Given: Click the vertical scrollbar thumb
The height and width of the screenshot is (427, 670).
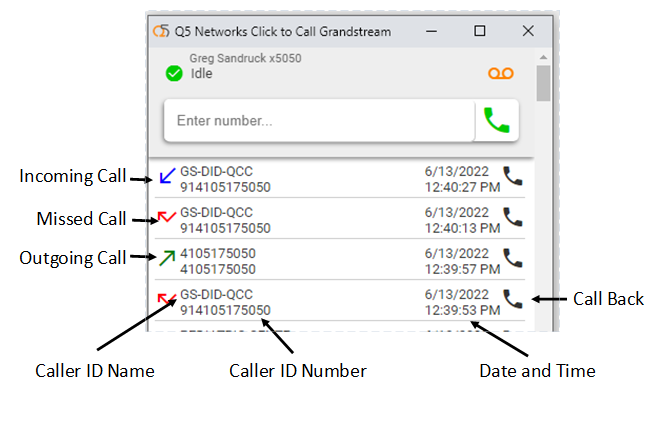Looking at the screenshot, I should pyautogui.click(x=543, y=84).
